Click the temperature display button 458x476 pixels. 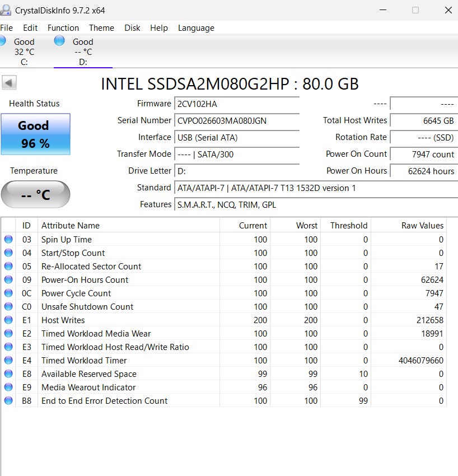35,194
